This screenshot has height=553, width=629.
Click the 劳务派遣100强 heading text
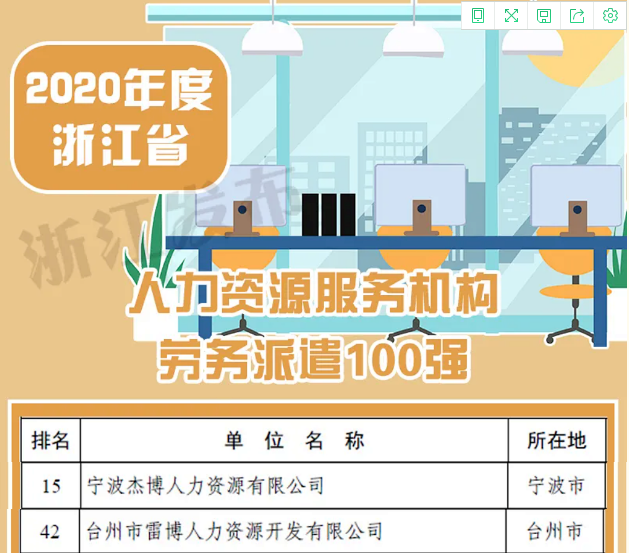coord(313,358)
